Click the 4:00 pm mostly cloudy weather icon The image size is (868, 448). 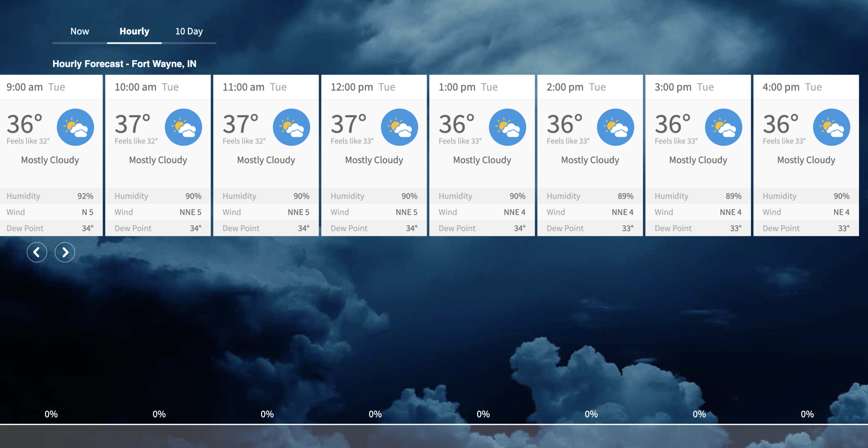point(832,127)
